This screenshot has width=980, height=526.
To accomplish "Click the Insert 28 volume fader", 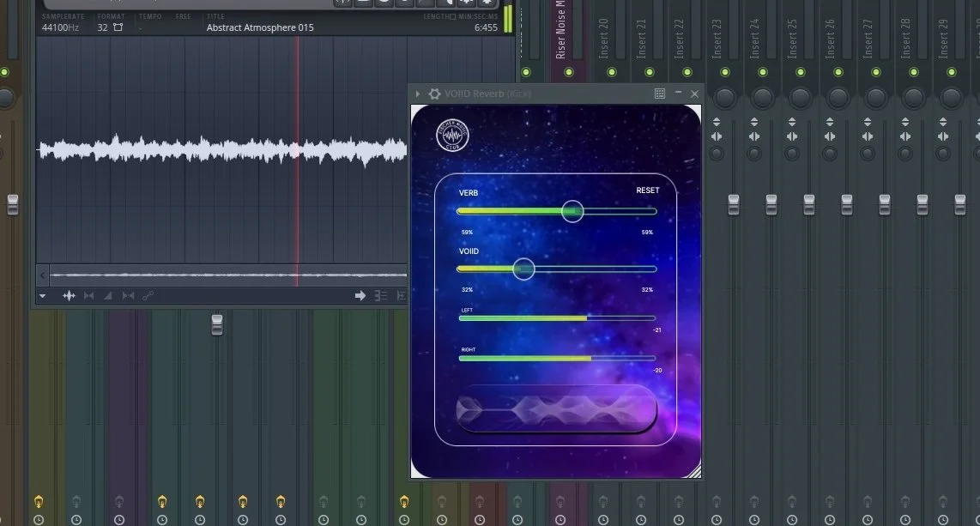I will tap(923, 204).
